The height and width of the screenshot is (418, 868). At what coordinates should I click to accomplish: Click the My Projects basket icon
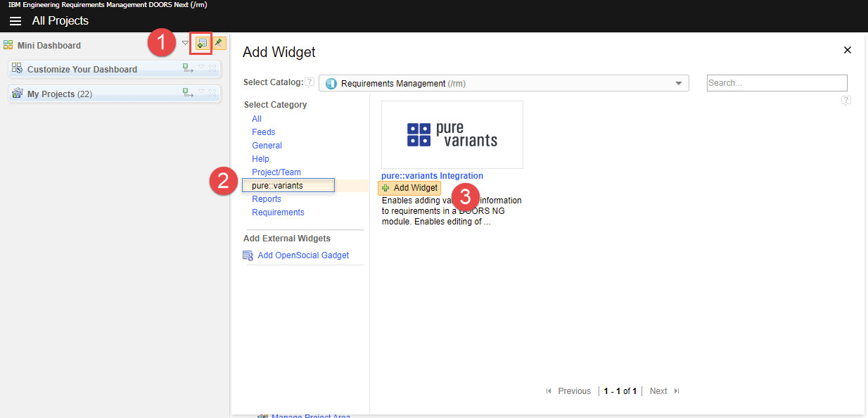click(x=16, y=94)
